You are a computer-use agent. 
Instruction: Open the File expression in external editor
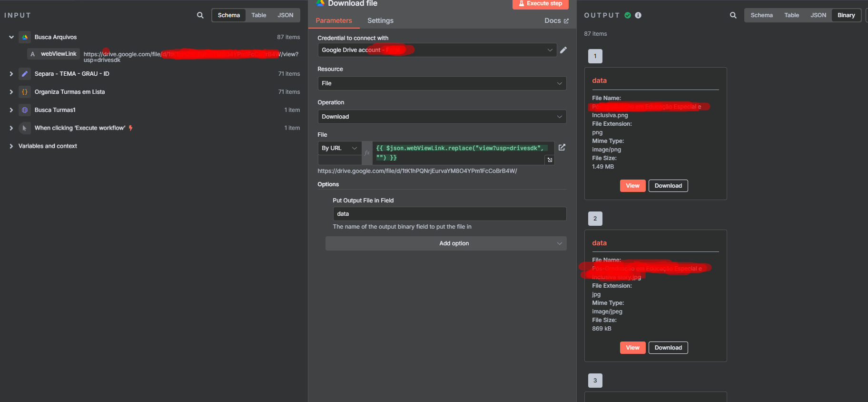[x=562, y=148]
